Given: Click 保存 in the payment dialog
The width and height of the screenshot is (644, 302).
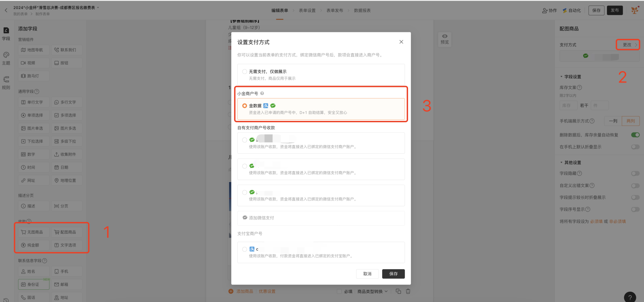Looking at the screenshot, I should (393, 274).
